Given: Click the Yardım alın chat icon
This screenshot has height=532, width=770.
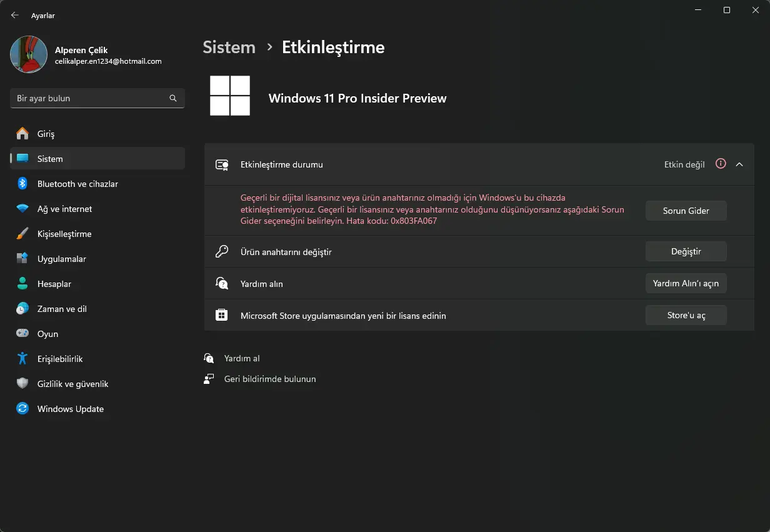Looking at the screenshot, I should point(222,283).
